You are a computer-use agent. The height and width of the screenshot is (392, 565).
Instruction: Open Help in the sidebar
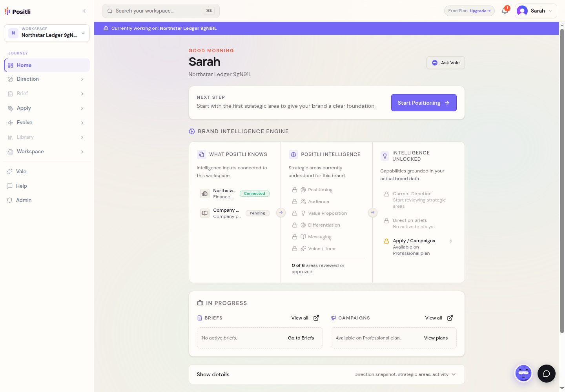tap(47, 186)
